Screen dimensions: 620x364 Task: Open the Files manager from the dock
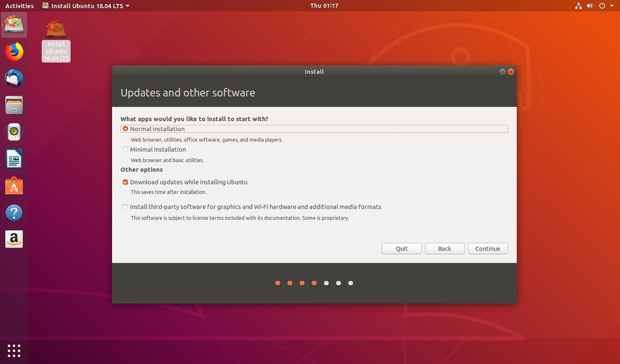pos(14,105)
